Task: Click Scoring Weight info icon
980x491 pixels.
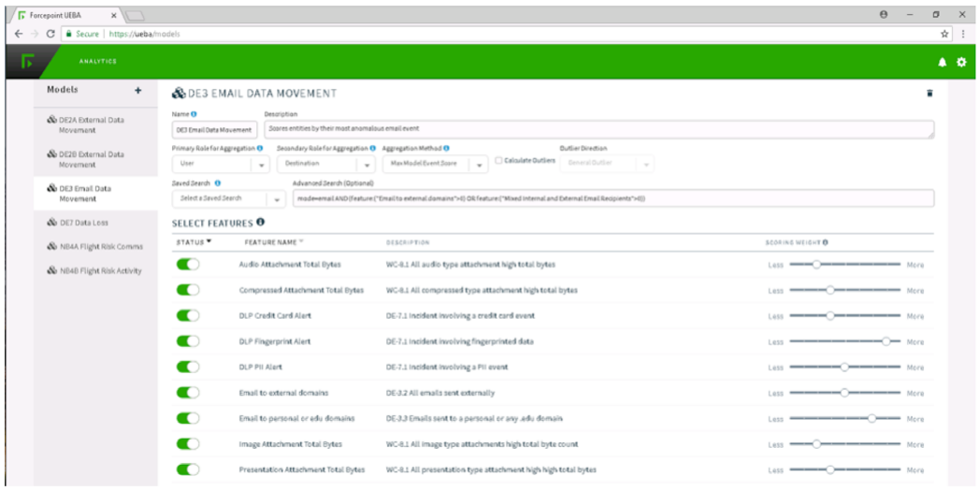Action: point(826,242)
